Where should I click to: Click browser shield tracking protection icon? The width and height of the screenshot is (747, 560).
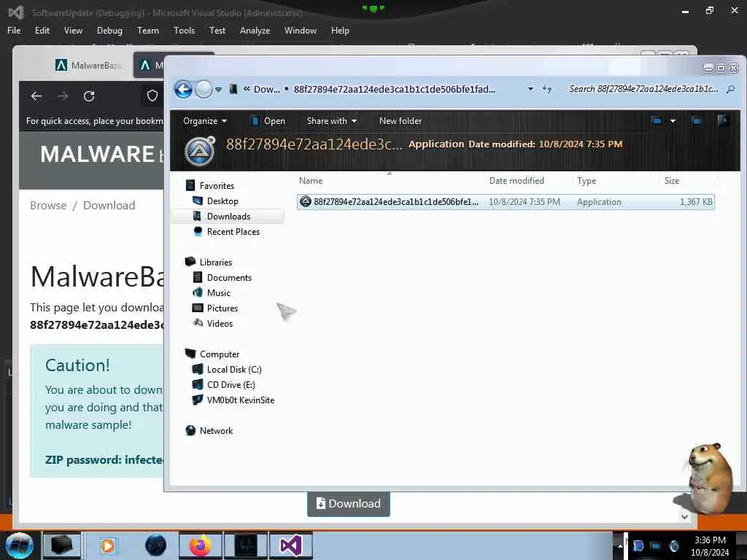point(152,96)
